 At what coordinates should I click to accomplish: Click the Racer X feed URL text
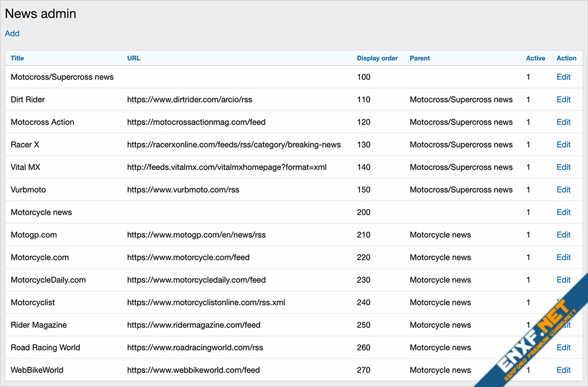(234, 144)
